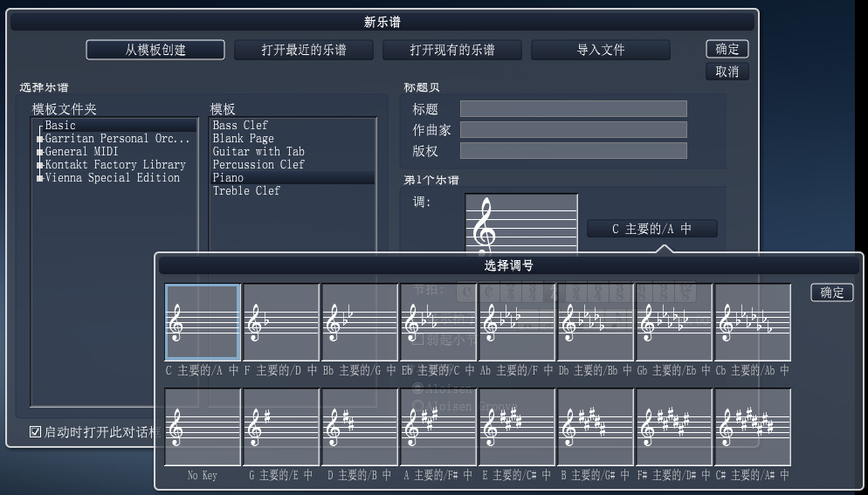Select the G major one-sharp key signature

click(x=281, y=427)
